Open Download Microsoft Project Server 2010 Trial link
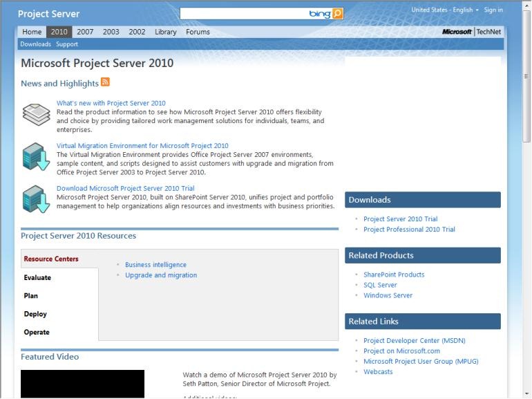Viewport: 532px width, 399px height. click(126, 189)
